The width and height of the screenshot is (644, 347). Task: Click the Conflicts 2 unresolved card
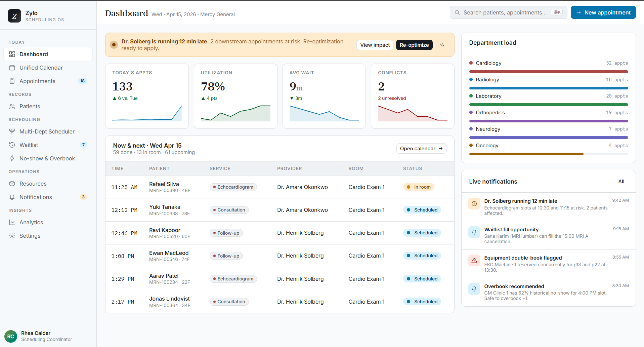point(413,96)
